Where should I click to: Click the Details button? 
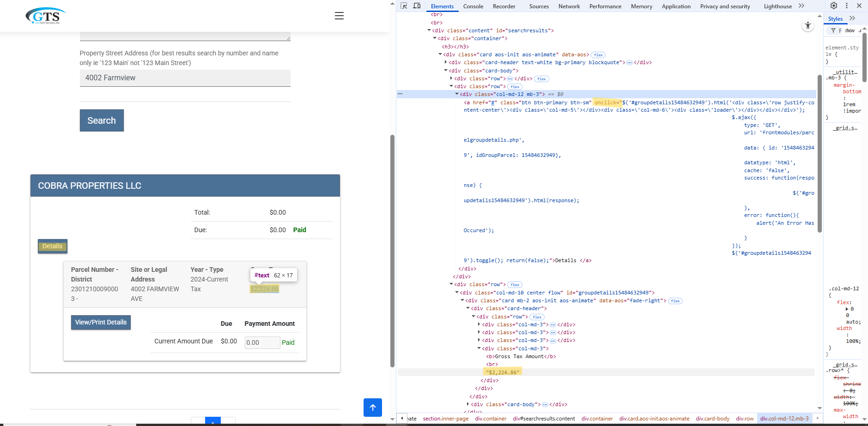[x=53, y=246]
